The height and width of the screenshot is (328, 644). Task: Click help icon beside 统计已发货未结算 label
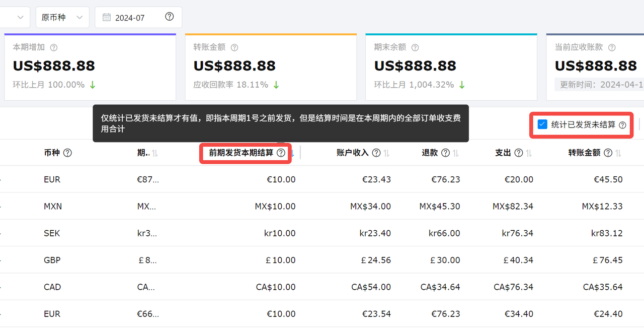622,125
